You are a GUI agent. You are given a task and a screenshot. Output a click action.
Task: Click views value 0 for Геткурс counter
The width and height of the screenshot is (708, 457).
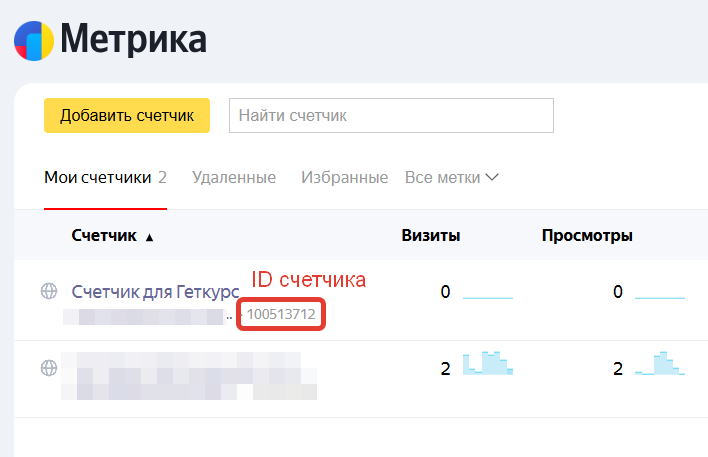pos(618,292)
